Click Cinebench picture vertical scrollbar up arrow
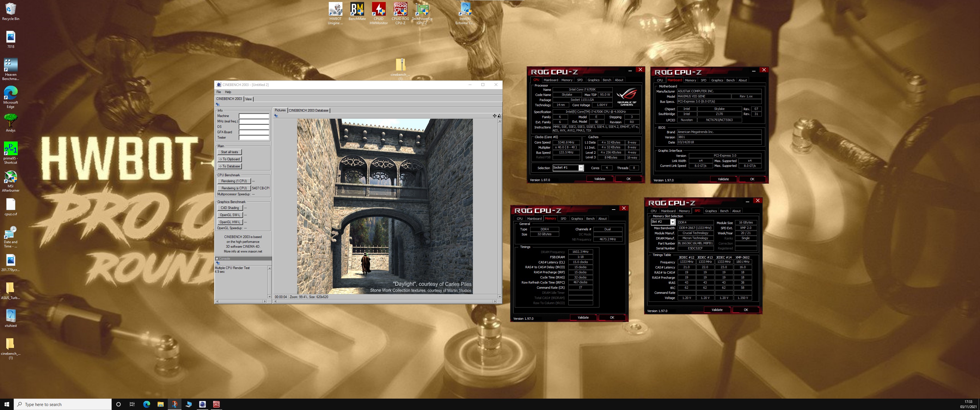The width and height of the screenshot is (980, 410). [x=499, y=121]
